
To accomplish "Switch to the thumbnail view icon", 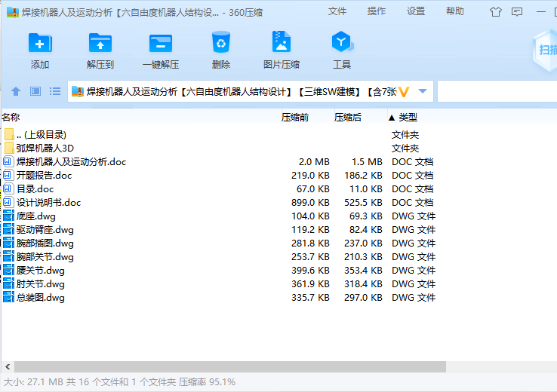I will 35,91.
